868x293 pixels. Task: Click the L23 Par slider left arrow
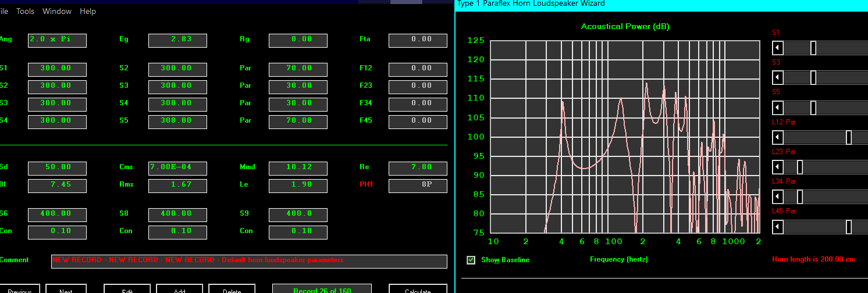click(x=778, y=167)
